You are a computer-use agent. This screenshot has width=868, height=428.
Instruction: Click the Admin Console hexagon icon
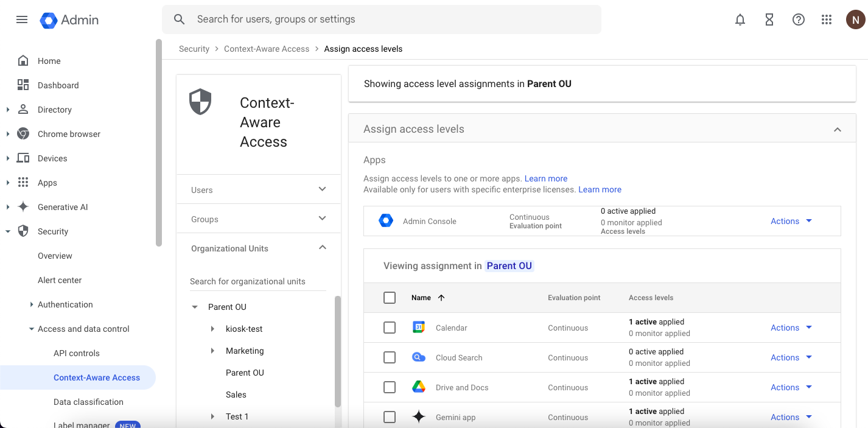386,221
